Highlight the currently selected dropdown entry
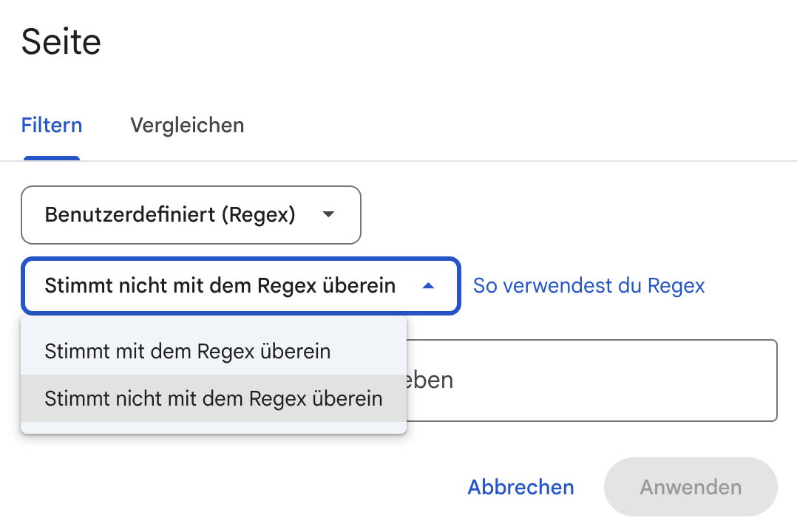The image size is (797, 532). click(214, 398)
